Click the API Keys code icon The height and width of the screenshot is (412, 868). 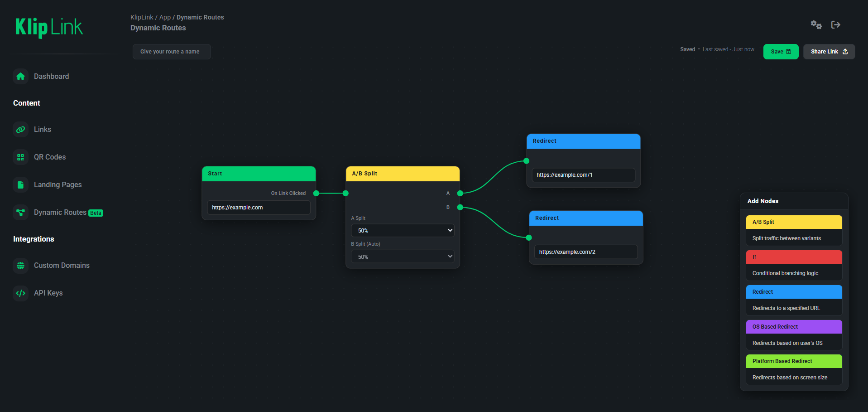click(x=20, y=293)
